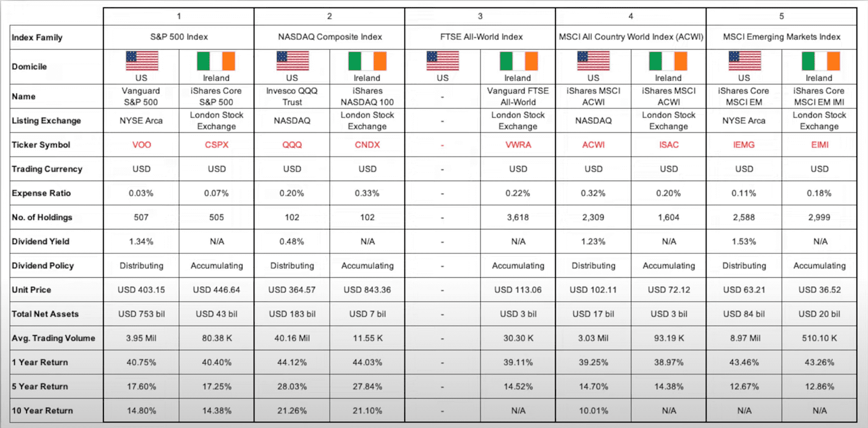The width and height of the screenshot is (868, 428).
Task: Select the Ireland flag under NASDAQ Composite Index
Action: [x=367, y=61]
